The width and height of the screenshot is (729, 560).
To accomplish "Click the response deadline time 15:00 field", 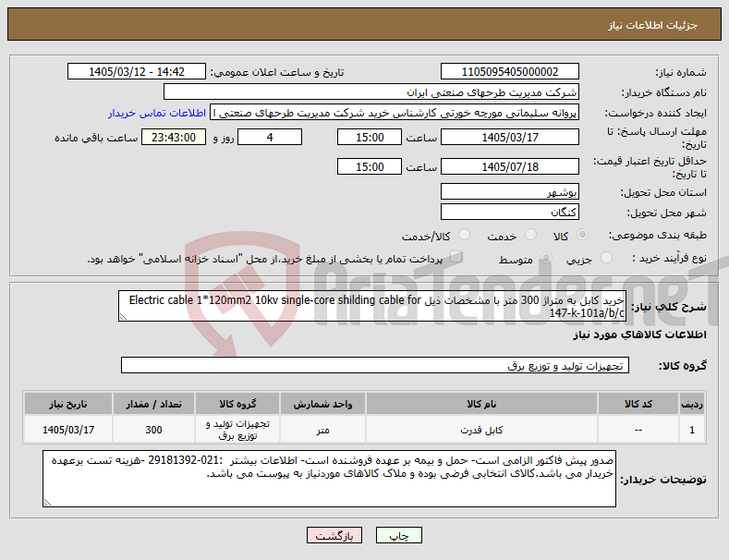I will 370,137.
